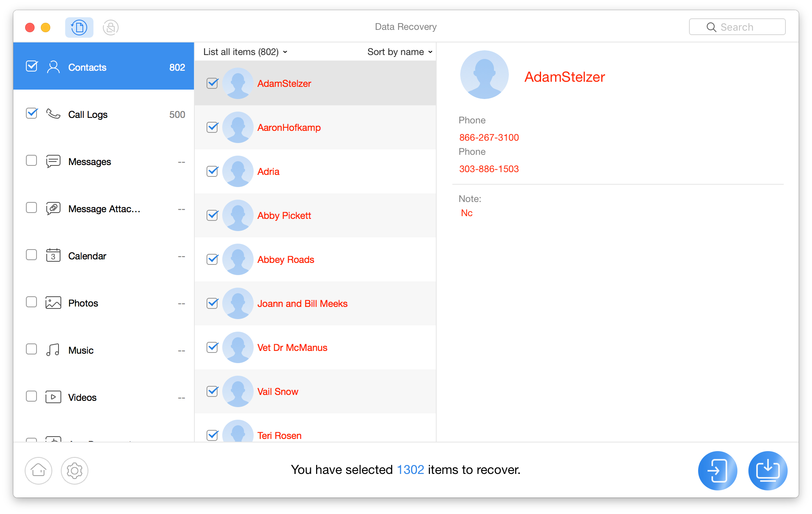812x514 pixels.
Task: Click the Contacts sidebar icon
Action: tap(53, 66)
